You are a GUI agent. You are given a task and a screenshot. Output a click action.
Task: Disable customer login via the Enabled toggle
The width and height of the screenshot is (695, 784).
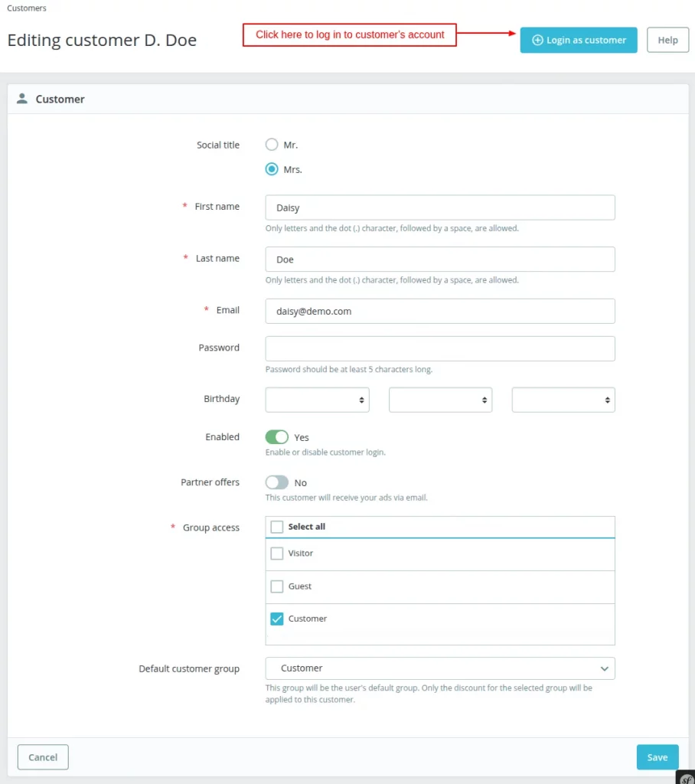pyautogui.click(x=277, y=436)
